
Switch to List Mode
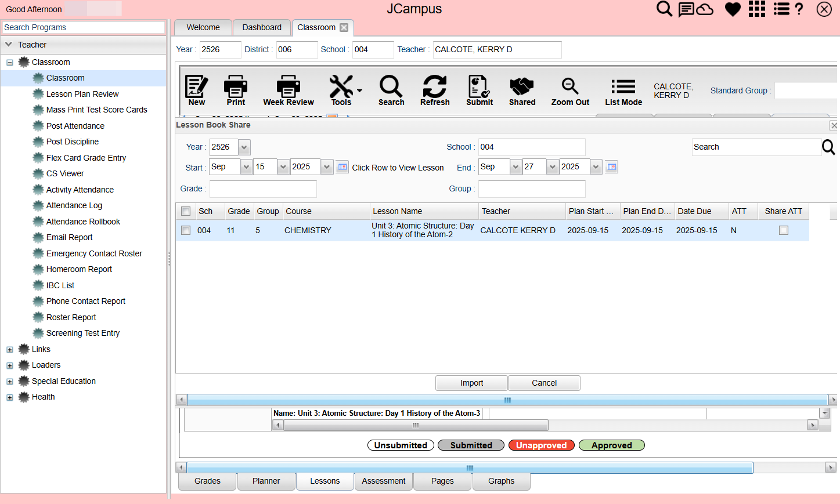pos(623,92)
